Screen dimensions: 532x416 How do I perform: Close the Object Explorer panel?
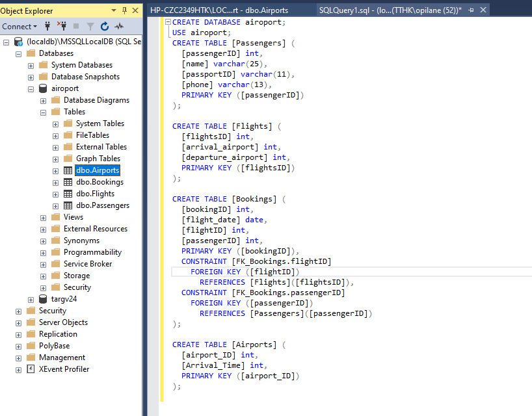tap(135, 10)
